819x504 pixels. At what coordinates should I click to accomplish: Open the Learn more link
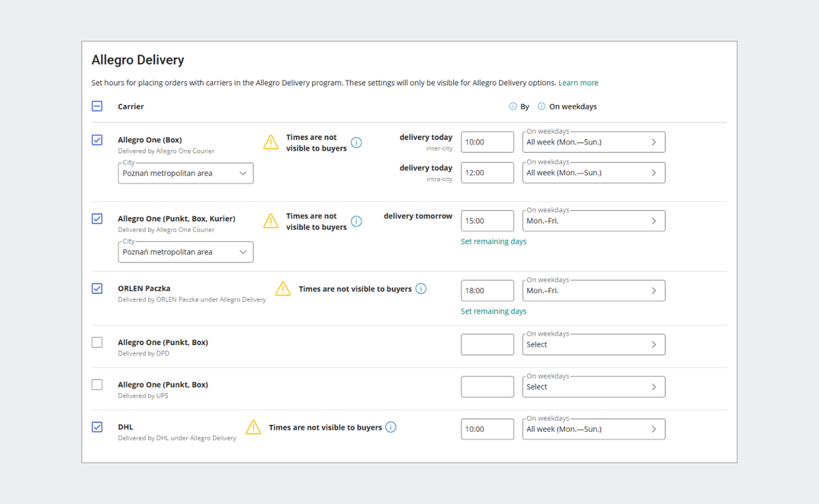coord(578,83)
